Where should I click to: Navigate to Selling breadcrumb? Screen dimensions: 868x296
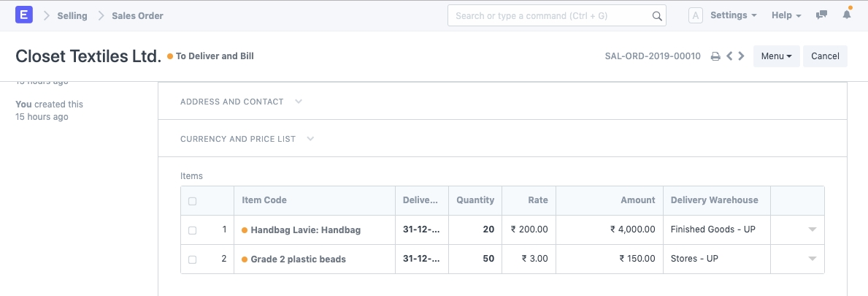[72, 15]
